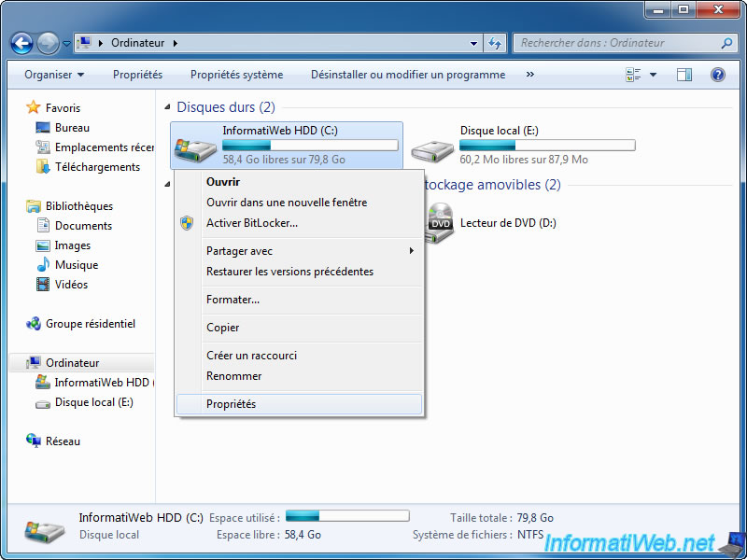Select the Lecteur de DVD (D:) icon
The height and width of the screenshot is (560, 747).
tap(440, 223)
